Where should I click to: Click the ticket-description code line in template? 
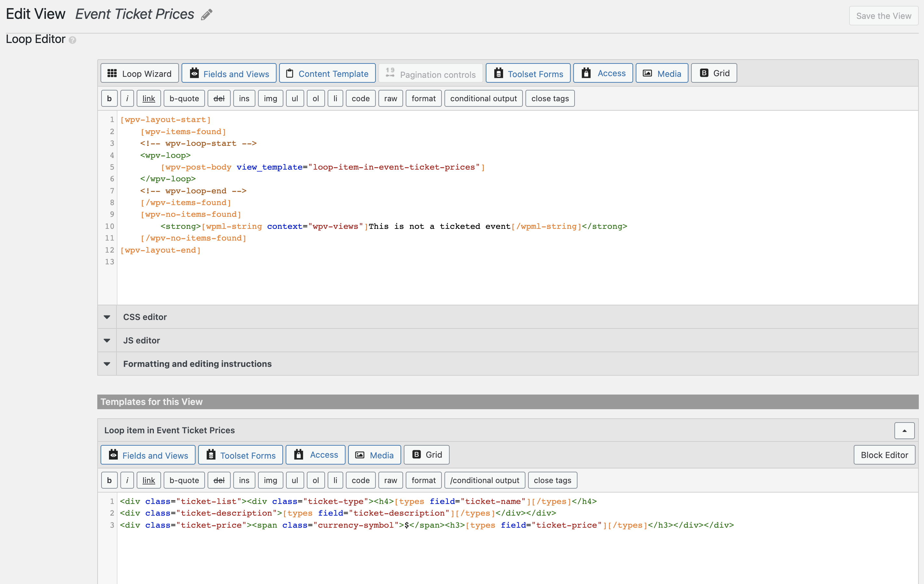point(338,513)
